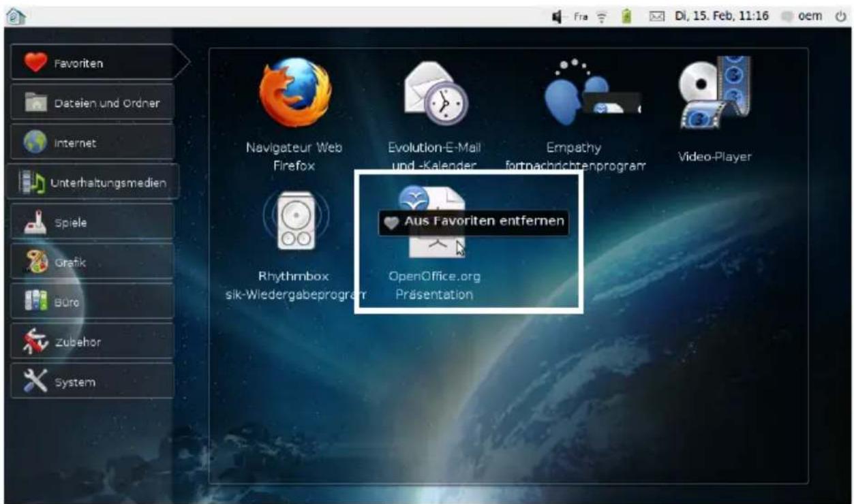Launch Evolution E-Mail und Kalender
Viewport: 854px width, 504px height.
coord(436,94)
